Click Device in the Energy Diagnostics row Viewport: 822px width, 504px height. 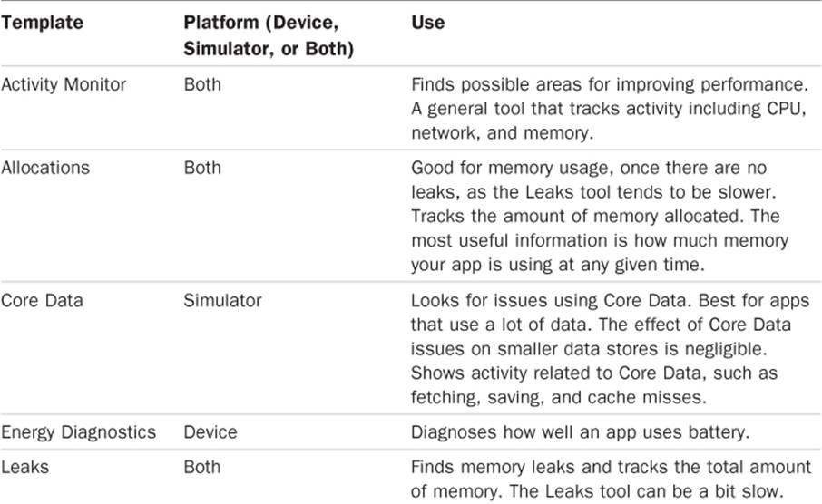[x=210, y=432]
